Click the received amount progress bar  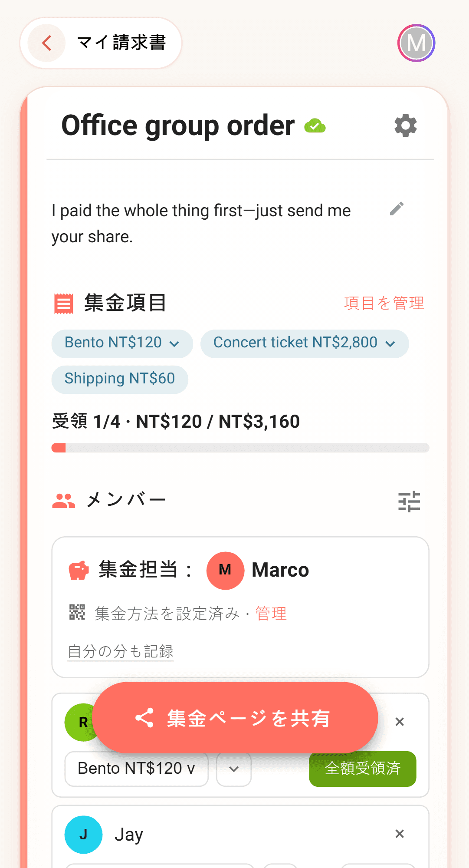click(240, 448)
